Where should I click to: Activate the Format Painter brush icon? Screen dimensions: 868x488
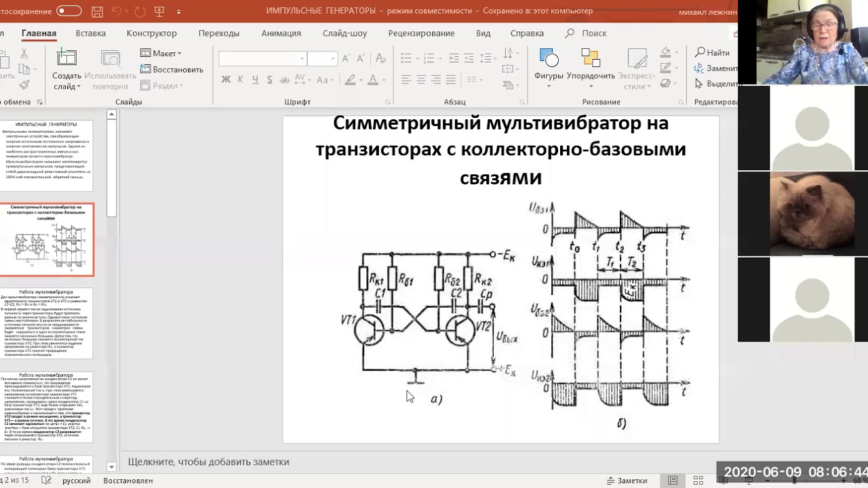[x=24, y=85]
